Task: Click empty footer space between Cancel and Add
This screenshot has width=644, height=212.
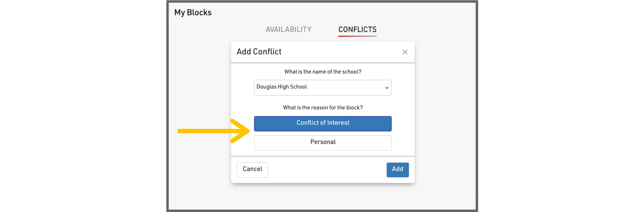Action: (327, 169)
